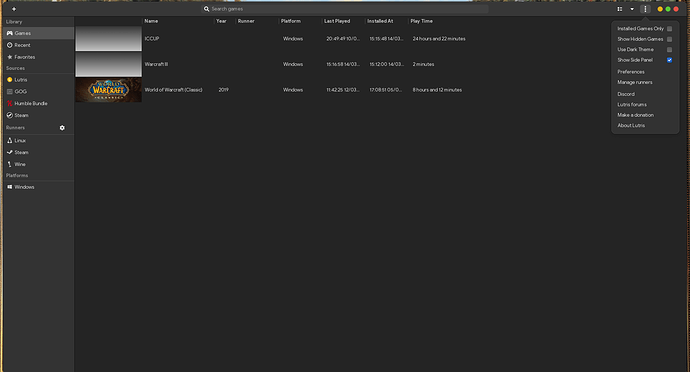Click the 2019 year cell
This screenshot has width=690, height=372.
click(223, 90)
